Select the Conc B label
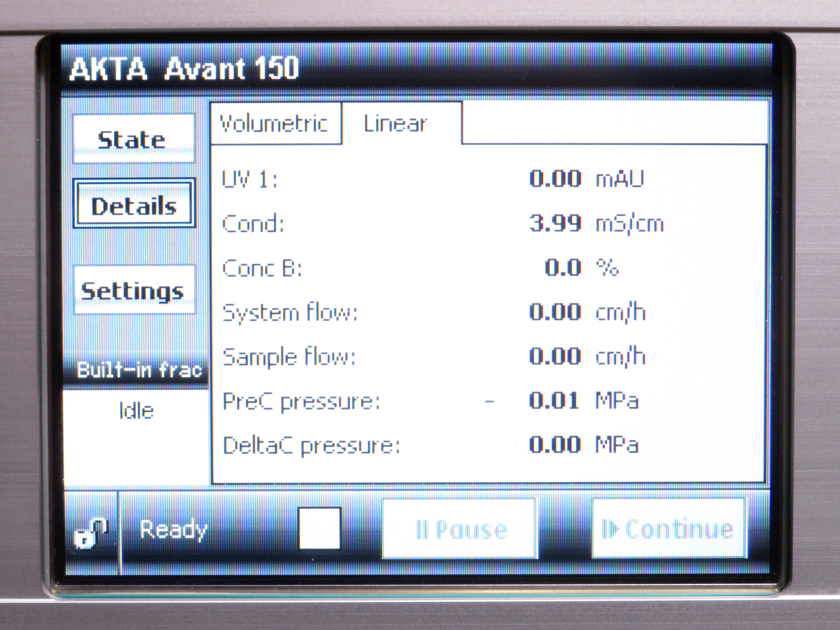840x630 pixels. pyautogui.click(x=262, y=268)
